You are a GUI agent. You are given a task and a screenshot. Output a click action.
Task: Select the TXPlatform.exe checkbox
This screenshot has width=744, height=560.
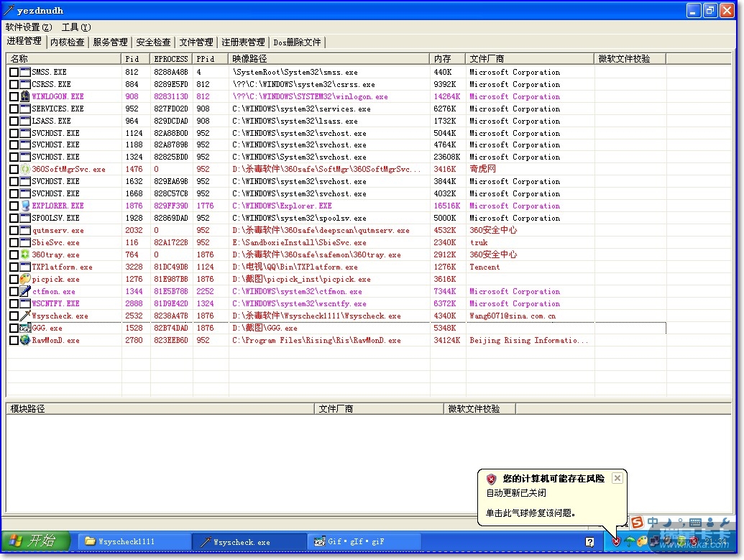coord(14,267)
